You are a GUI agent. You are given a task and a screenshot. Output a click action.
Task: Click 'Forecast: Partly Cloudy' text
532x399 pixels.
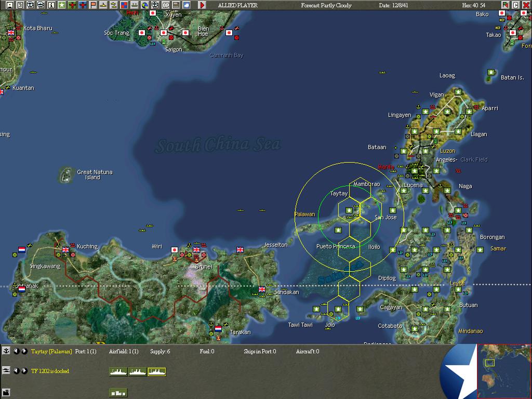326,5
